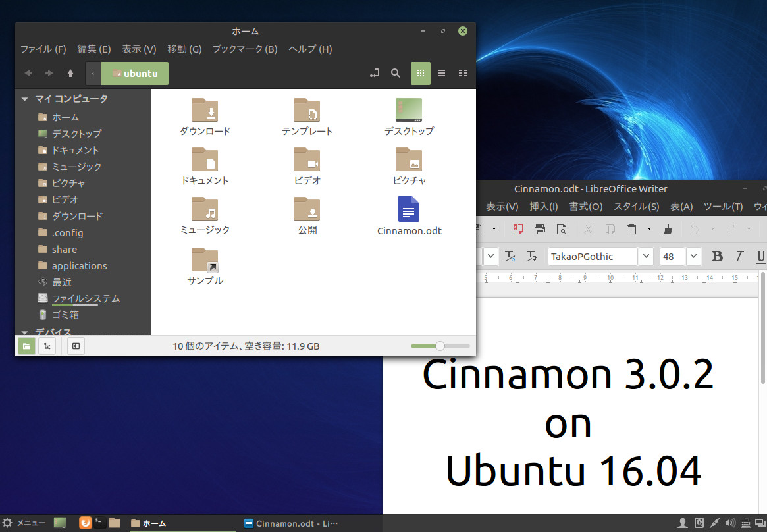Toggle italic in Writer
Viewport: 767px width, 532px height.
(x=739, y=256)
